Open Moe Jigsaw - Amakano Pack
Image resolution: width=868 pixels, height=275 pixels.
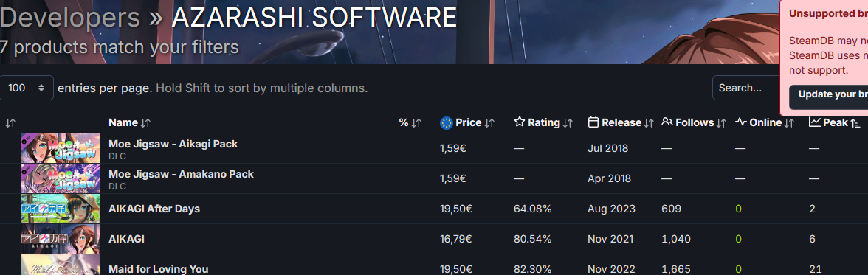click(181, 174)
